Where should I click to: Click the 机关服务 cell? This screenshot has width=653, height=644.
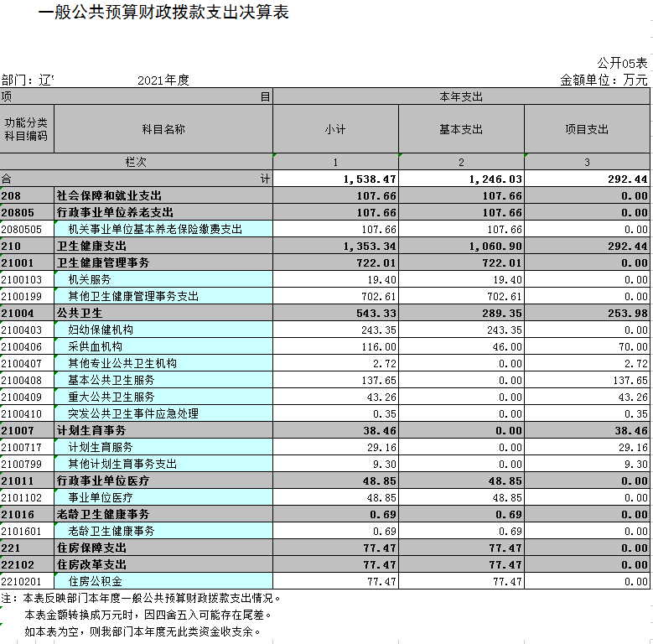(163, 279)
